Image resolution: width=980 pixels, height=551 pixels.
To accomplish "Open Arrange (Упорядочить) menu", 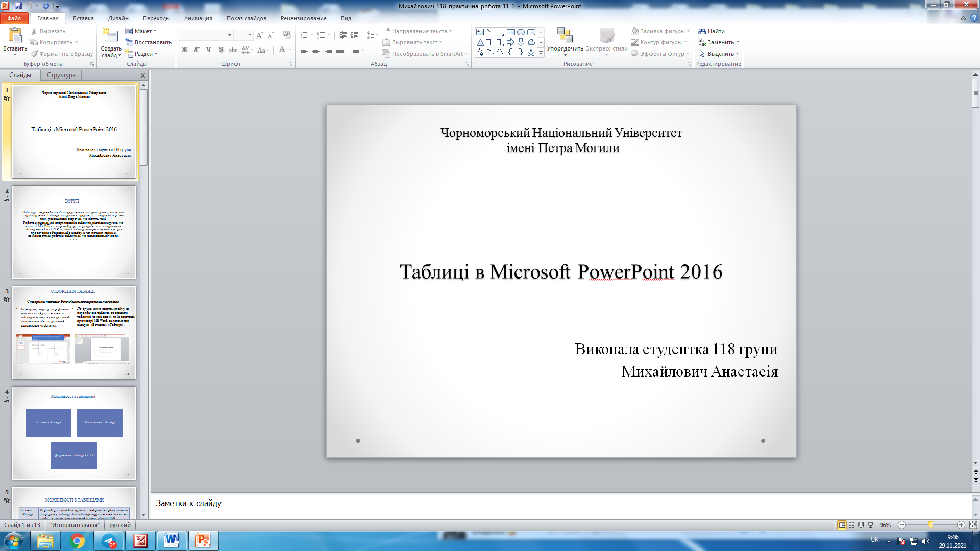I will (x=565, y=40).
